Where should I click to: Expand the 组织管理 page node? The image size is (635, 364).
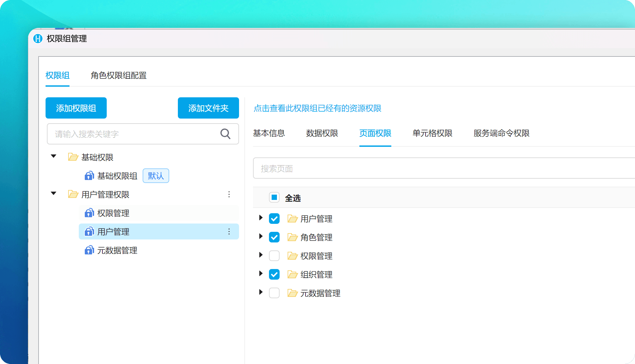click(x=261, y=273)
